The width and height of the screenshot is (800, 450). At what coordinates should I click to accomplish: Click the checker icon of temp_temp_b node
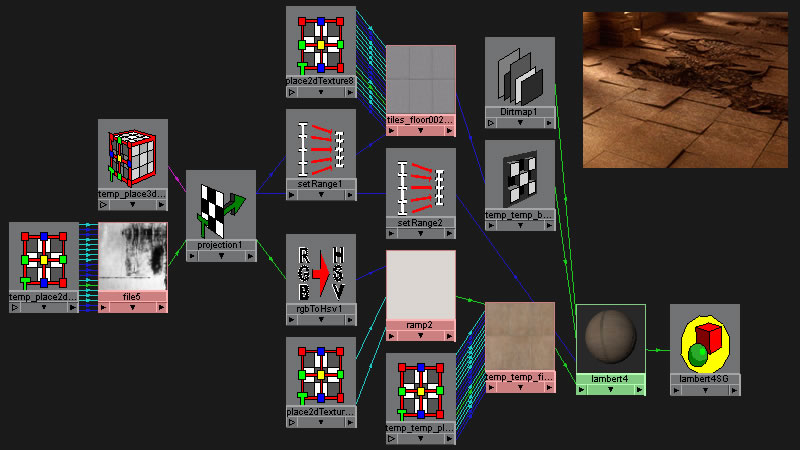520,174
